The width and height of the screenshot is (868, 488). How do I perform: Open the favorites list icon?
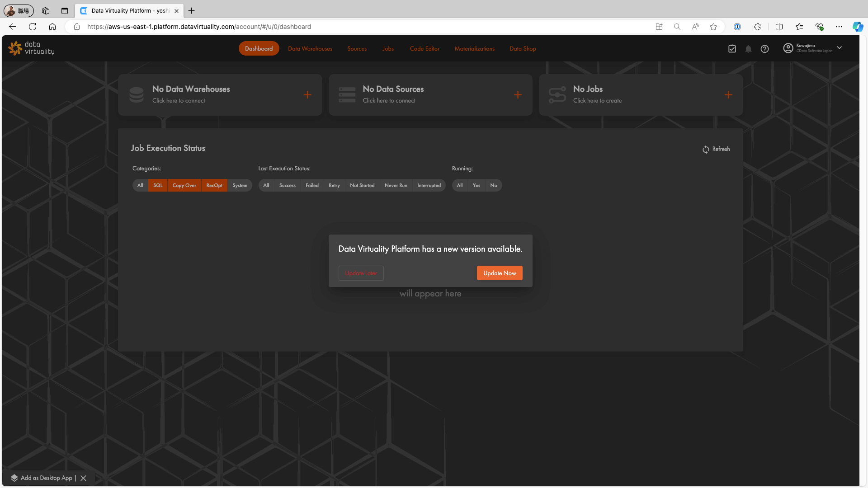799,27
